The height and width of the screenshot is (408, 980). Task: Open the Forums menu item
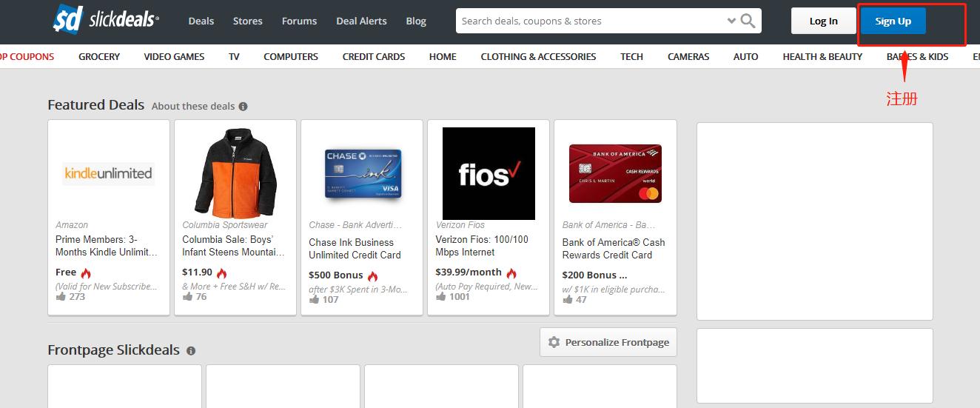point(299,21)
